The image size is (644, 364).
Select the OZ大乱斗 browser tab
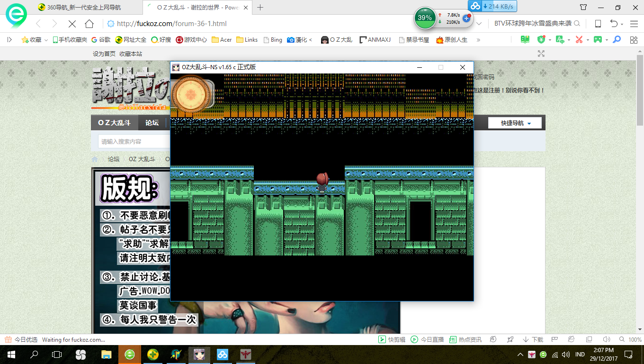[x=198, y=7]
